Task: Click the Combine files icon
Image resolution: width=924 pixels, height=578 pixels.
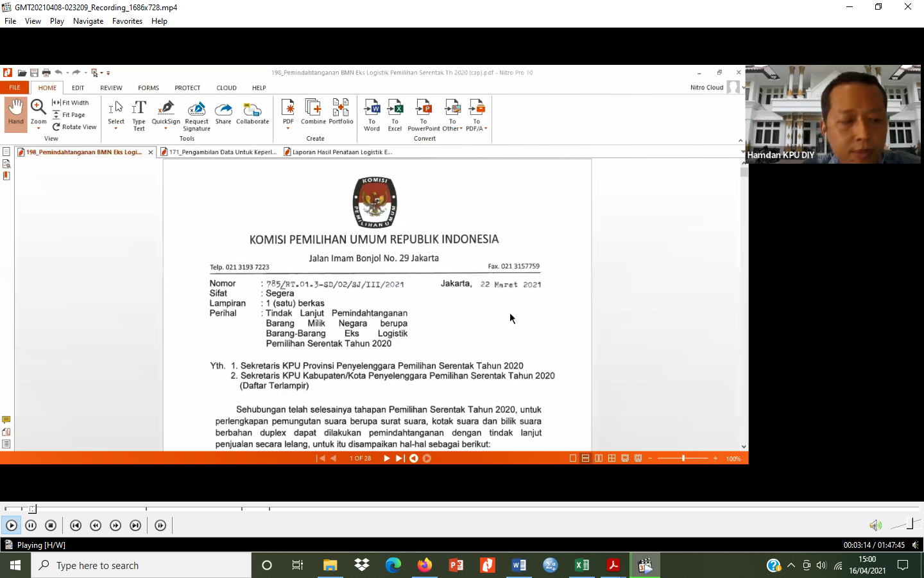Action: (x=313, y=109)
